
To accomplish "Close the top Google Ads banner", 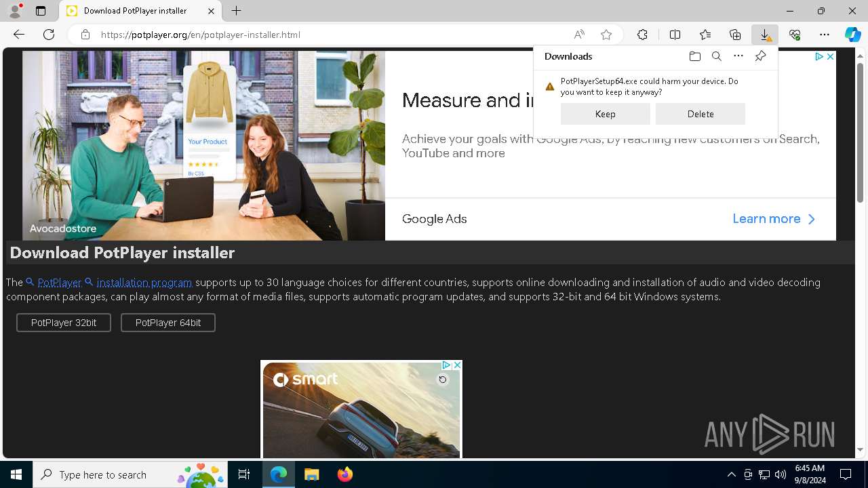I will click(830, 57).
